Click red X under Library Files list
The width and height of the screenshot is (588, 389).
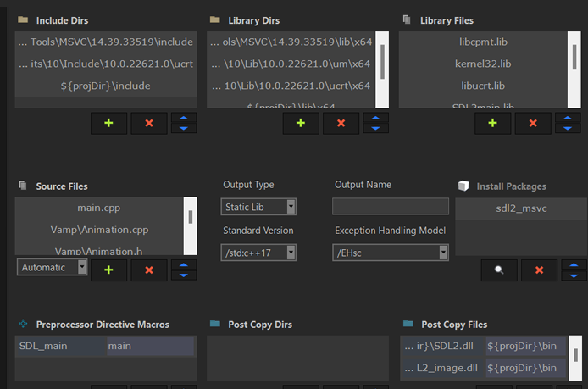(533, 123)
